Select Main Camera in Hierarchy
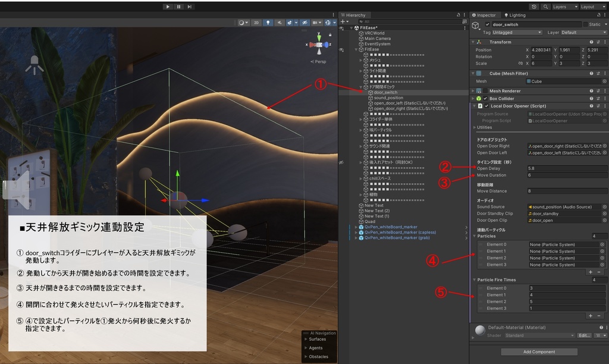Image resolution: width=609 pixels, height=364 pixels. point(377,39)
